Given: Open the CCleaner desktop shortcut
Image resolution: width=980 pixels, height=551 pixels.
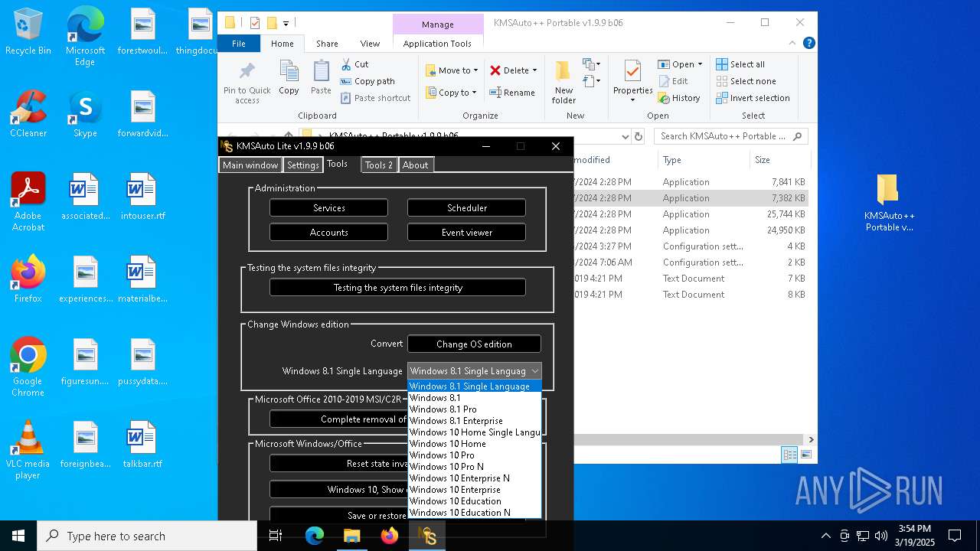Looking at the screenshot, I should (x=28, y=114).
